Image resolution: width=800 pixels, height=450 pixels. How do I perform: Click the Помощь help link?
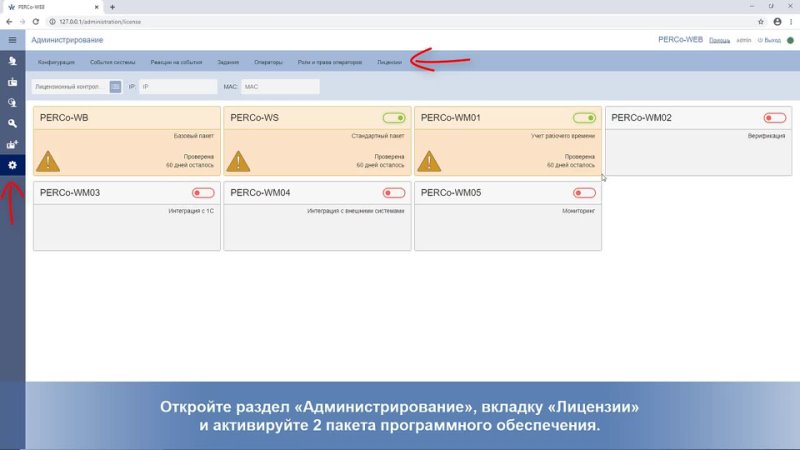coord(720,40)
